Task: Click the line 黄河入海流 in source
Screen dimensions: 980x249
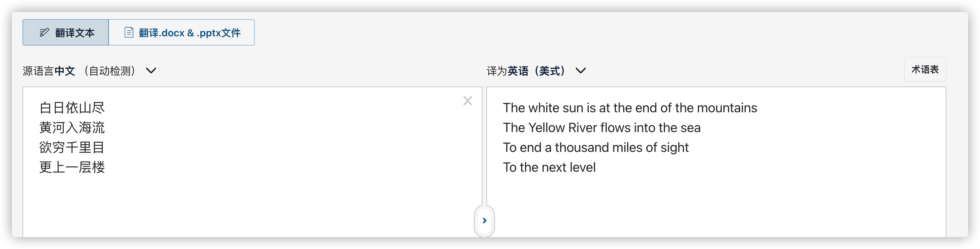Action: click(x=72, y=127)
